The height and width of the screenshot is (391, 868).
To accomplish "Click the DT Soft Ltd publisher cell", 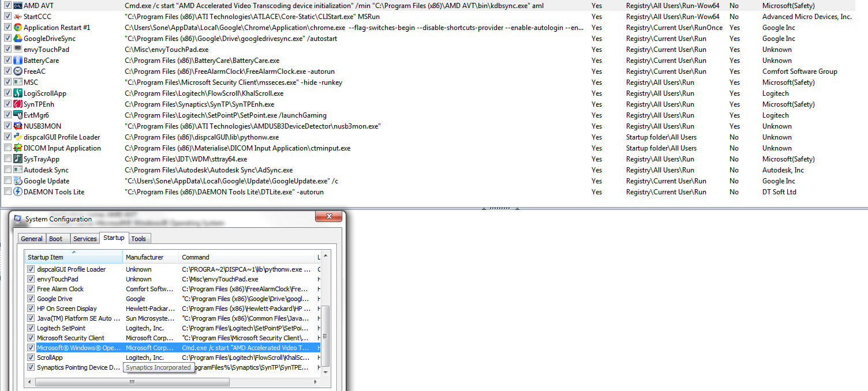I will (x=779, y=192).
